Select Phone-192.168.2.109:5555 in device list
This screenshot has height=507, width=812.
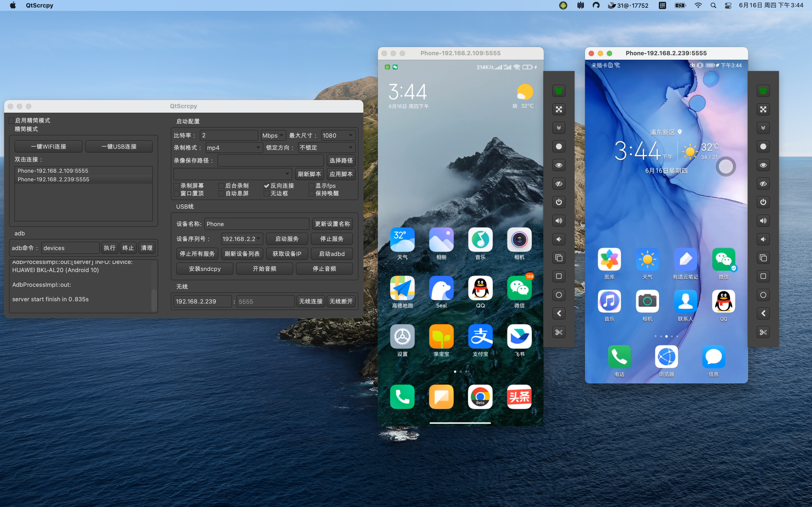(x=53, y=171)
